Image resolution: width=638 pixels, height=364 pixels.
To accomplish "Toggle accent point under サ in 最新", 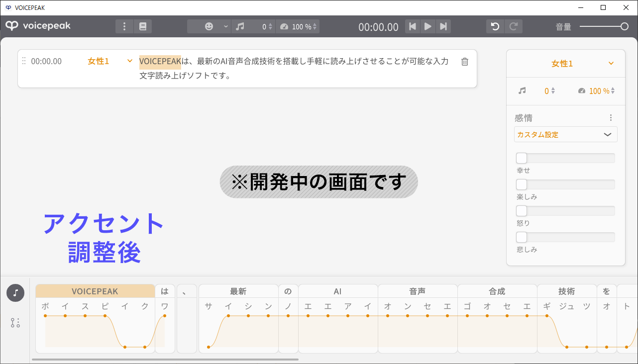I will pos(209,347).
